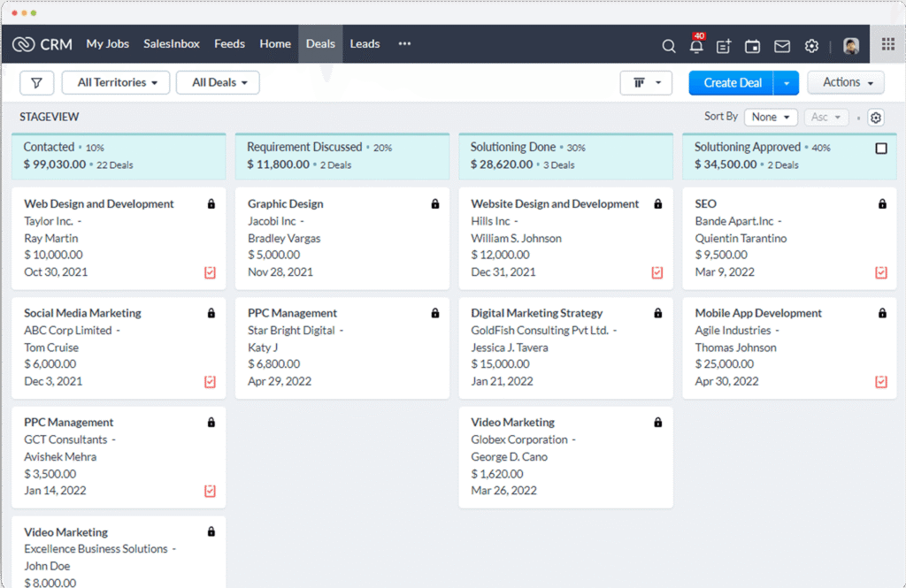Click the Create Deal button

[732, 83]
